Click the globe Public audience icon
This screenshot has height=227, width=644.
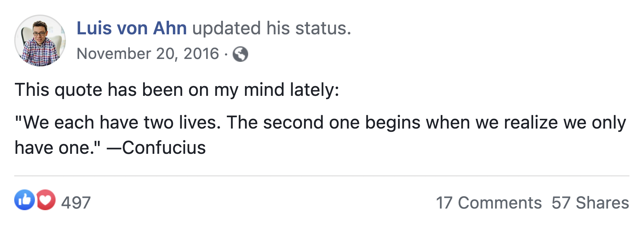tap(240, 54)
